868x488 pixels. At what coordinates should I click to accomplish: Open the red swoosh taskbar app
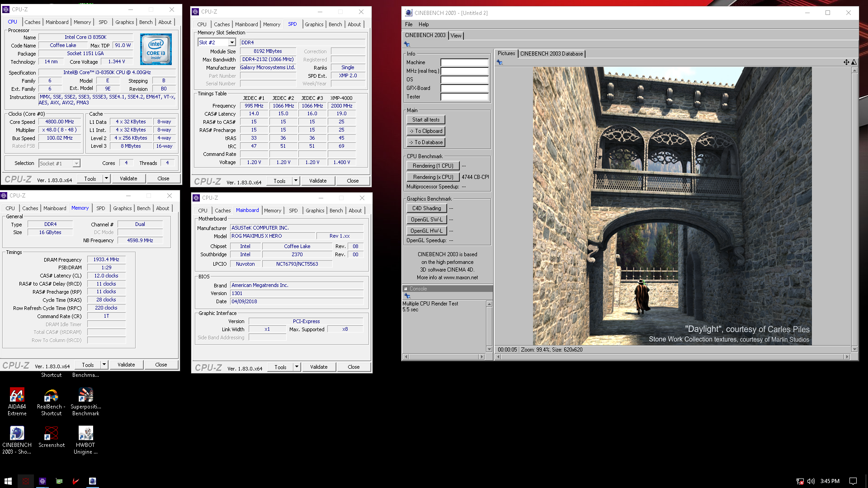(x=76, y=481)
